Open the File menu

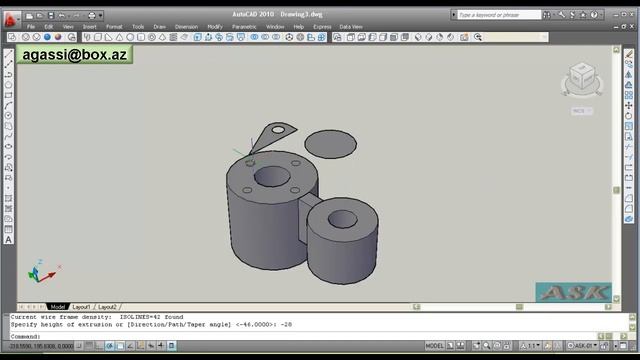coord(31,27)
